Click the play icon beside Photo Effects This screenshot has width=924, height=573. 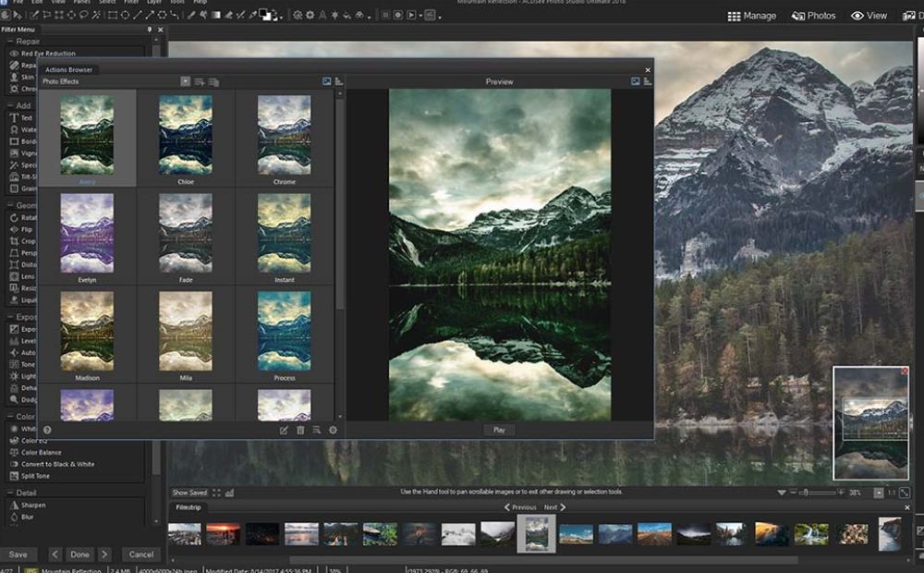185,81
